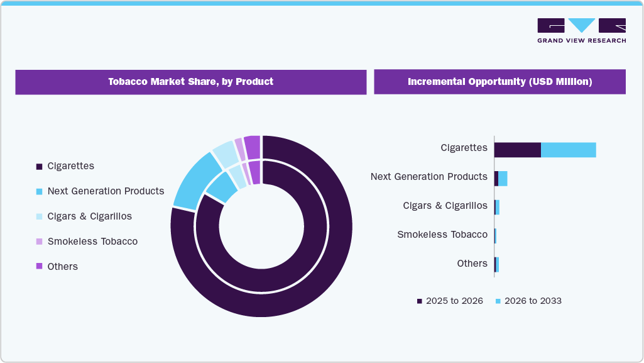
Task: Expand the Smokeless Tobacco bar
Action: 496,234
